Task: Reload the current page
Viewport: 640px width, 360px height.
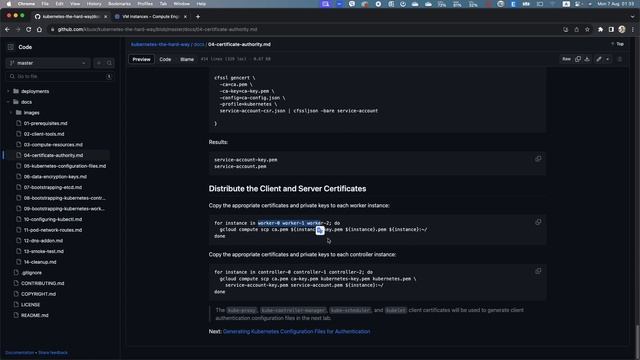Action: [x=29, y=29]
